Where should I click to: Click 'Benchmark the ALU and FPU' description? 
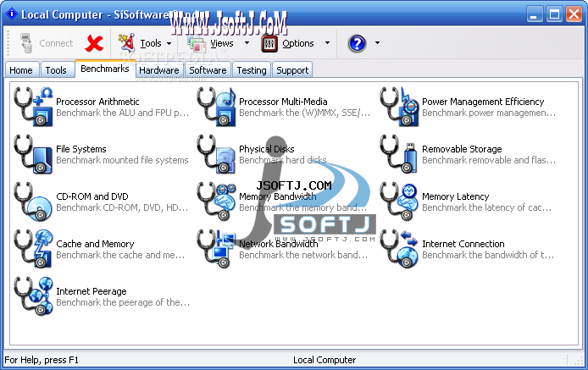122,113
